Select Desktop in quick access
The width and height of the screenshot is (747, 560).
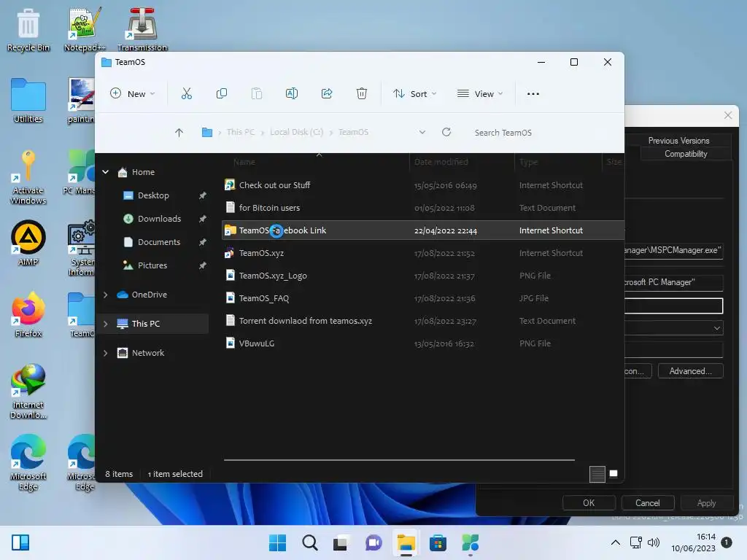pos(153,195)
